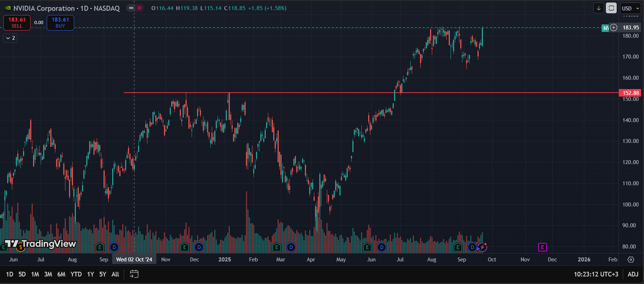
Task: Click the purple upcoming earnings E marker
Action: click(x=542, y=247)
